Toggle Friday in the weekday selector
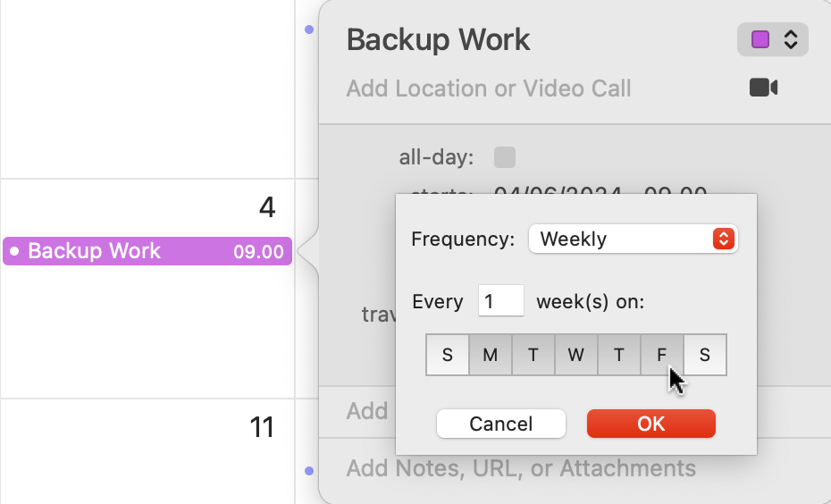The width and height of the screenshot is (831, 504). (x=662, y=355)
